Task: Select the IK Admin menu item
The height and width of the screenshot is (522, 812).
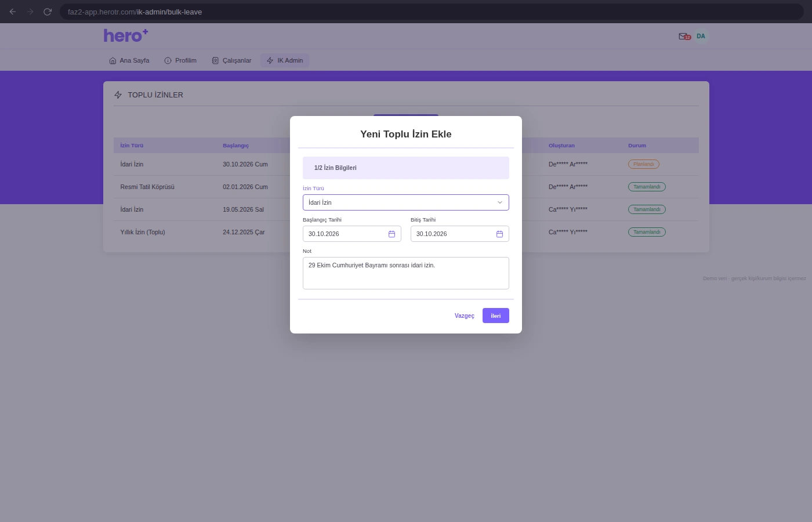Action: tap(285, 60)
